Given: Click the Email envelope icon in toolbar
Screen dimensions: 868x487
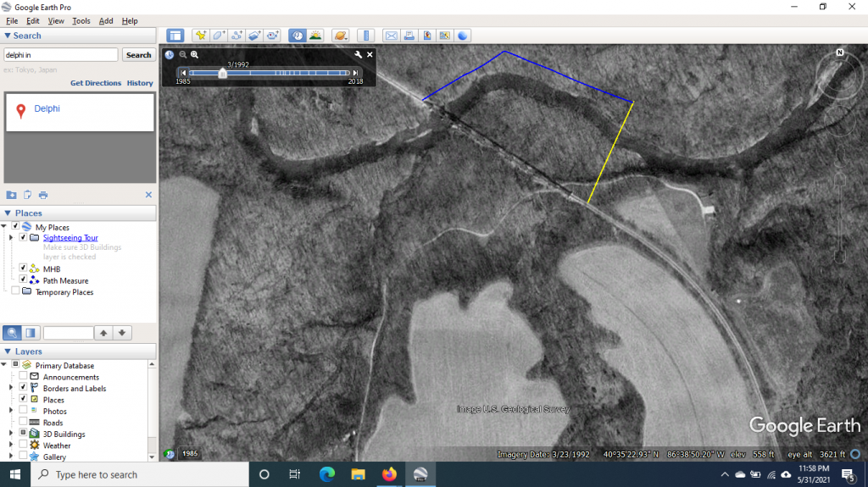Looking at the screenshot, I should [x=391, y=36].
